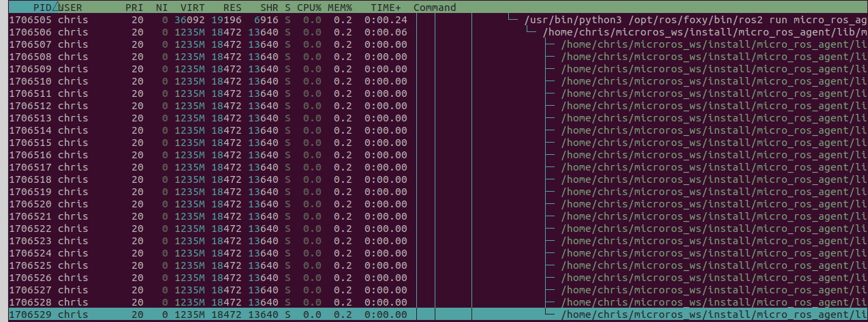
Task: Click SHR value 6916
Action: click(266, 20)
